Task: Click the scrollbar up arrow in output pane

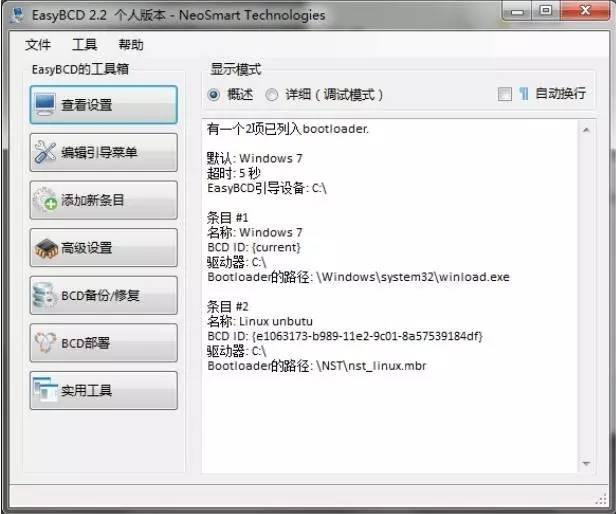Action: click(586, 130)
